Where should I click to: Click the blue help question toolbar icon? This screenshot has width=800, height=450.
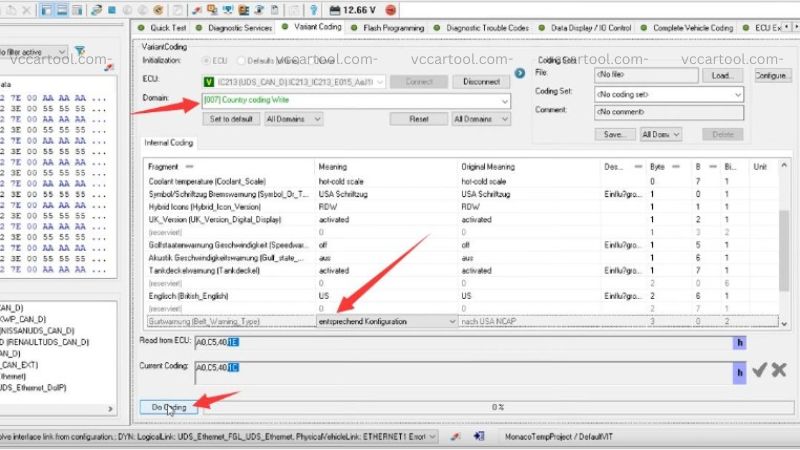click(314, 10)
